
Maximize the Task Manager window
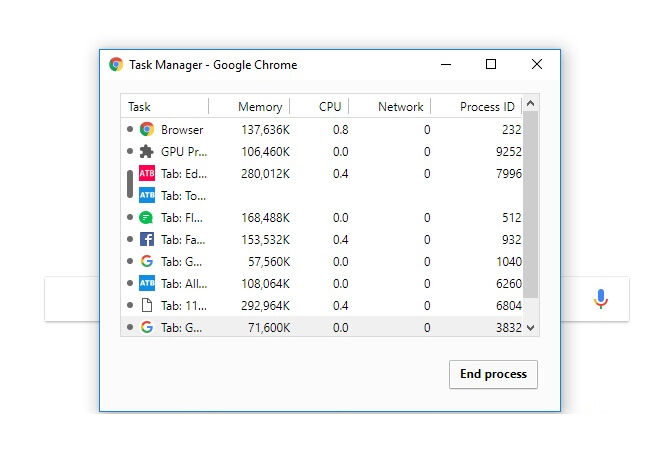(x=491, y=64)
